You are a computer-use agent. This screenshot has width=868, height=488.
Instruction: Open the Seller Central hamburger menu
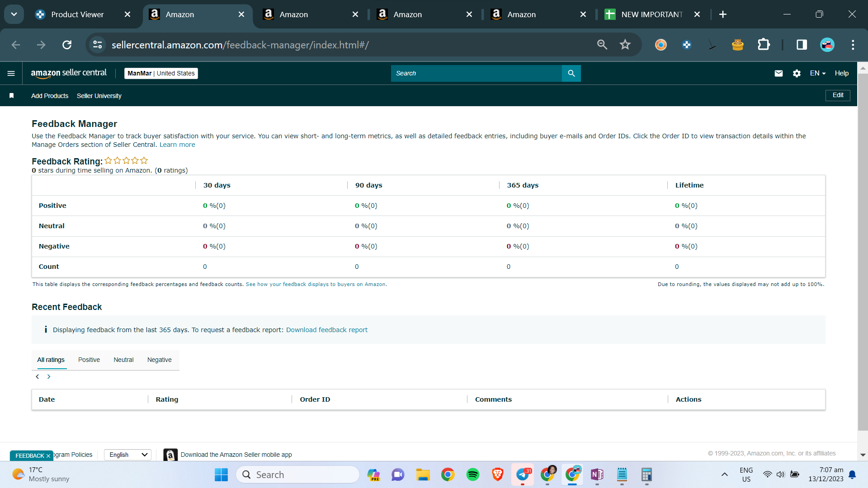11,73
